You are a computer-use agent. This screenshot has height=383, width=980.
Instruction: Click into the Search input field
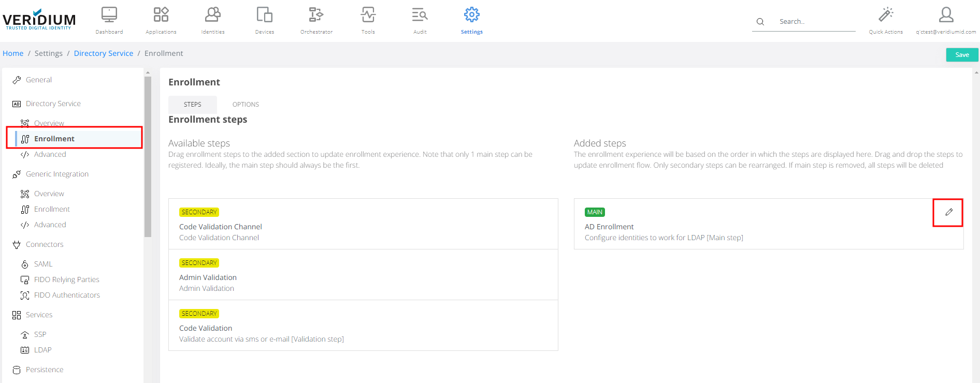(813, 22)
